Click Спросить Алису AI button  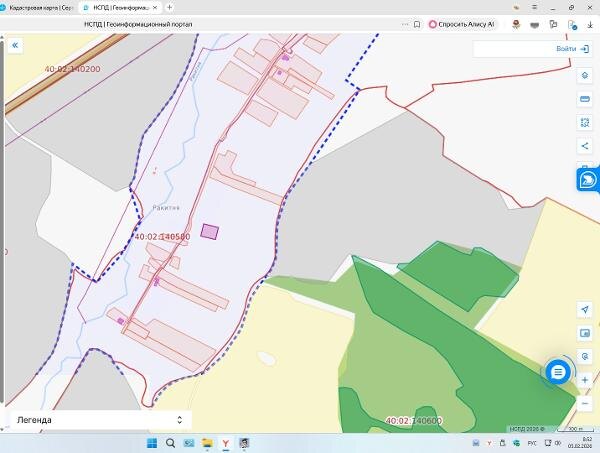[x=461, y=24]
